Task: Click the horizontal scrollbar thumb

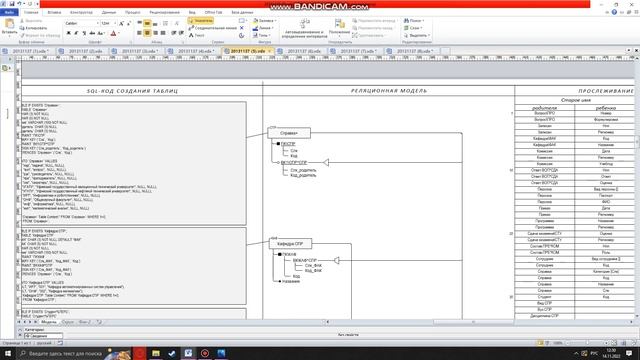Action: point(473,322)
